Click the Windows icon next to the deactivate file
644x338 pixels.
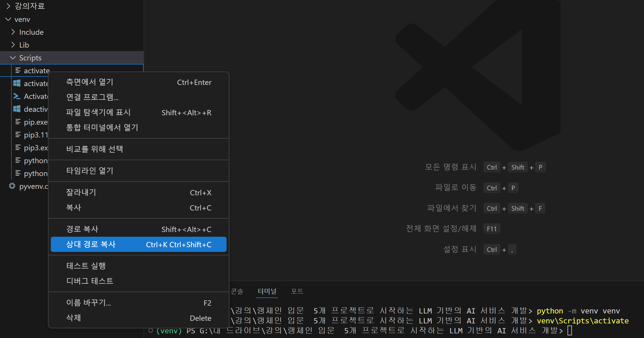(x=17, y=109)
